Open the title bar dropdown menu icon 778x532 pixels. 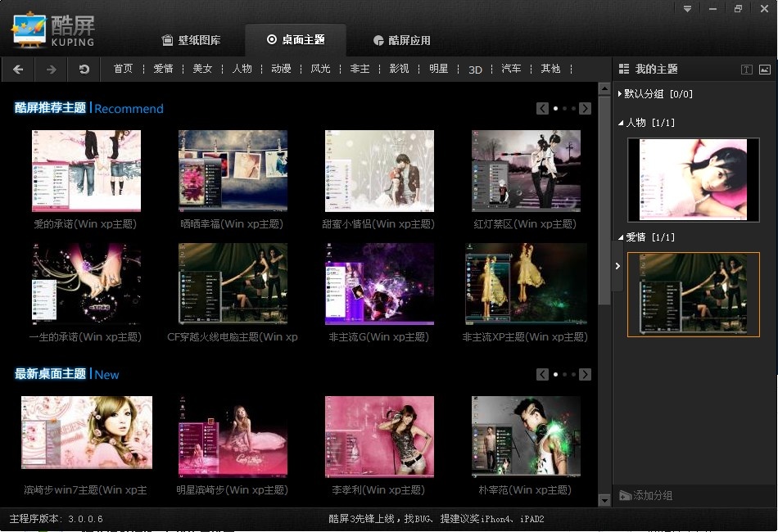tap(688, 9)
